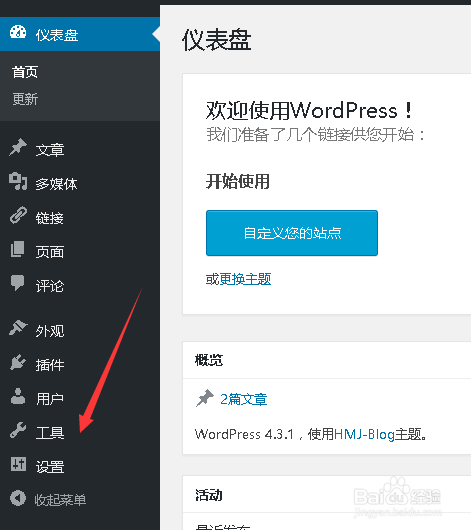This screenshot has width=471, height=530.
Task: Open the 2篇文章 link
Action: tap(243, 399)
